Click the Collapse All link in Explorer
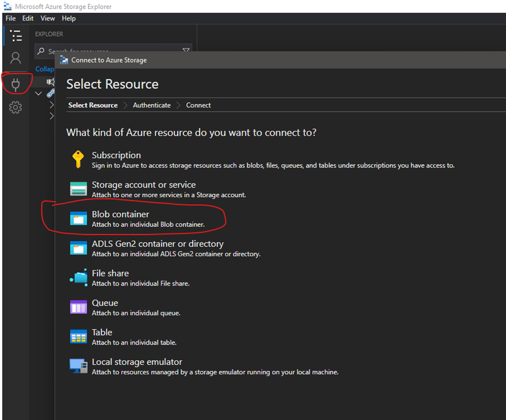 pyautogui.click(x=45, y=69)
